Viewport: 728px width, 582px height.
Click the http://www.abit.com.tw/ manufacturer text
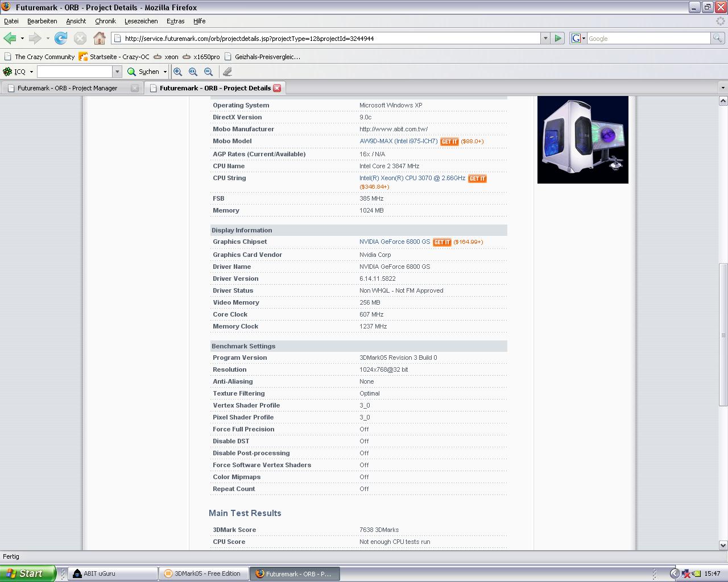(x=394, y=130)
